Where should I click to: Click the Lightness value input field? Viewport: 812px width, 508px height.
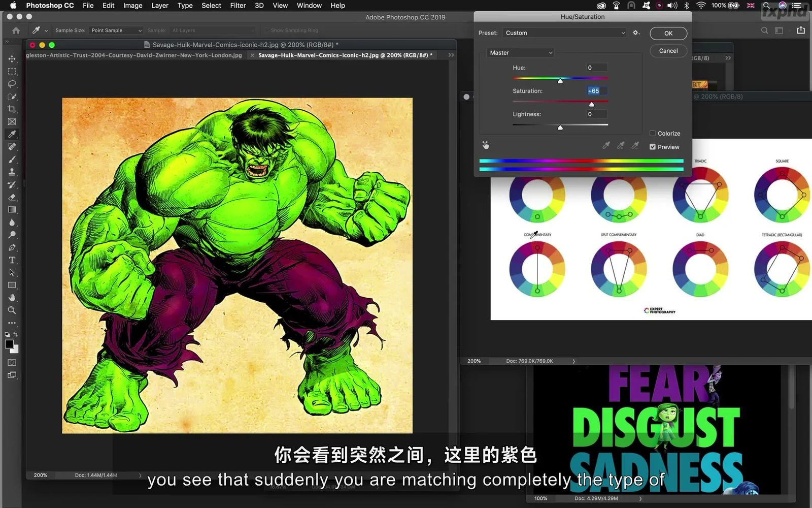[596, 114]
